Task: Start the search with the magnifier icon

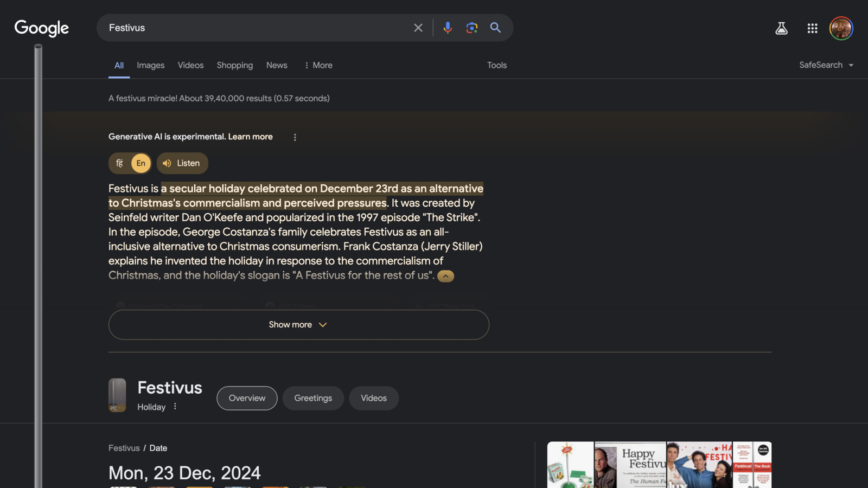Action: tap(495, 28)
